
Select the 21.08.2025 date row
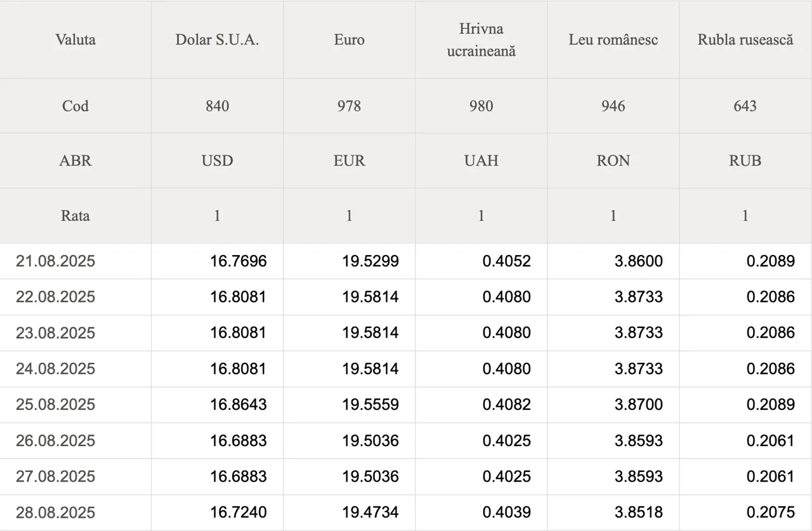coord(56,261)
